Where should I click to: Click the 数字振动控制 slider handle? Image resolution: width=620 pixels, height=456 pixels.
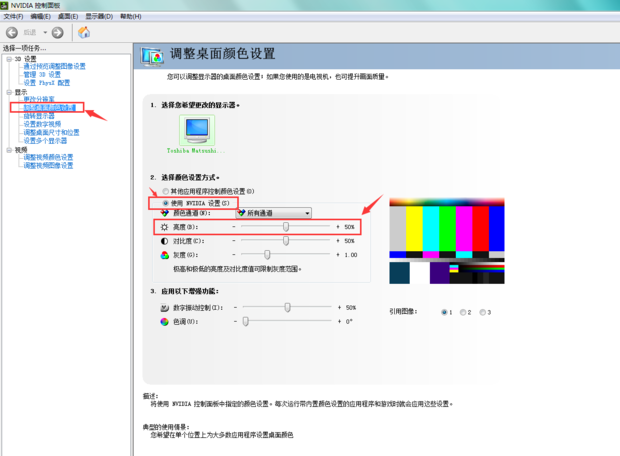pyautogui.click(x=287, y=307)
